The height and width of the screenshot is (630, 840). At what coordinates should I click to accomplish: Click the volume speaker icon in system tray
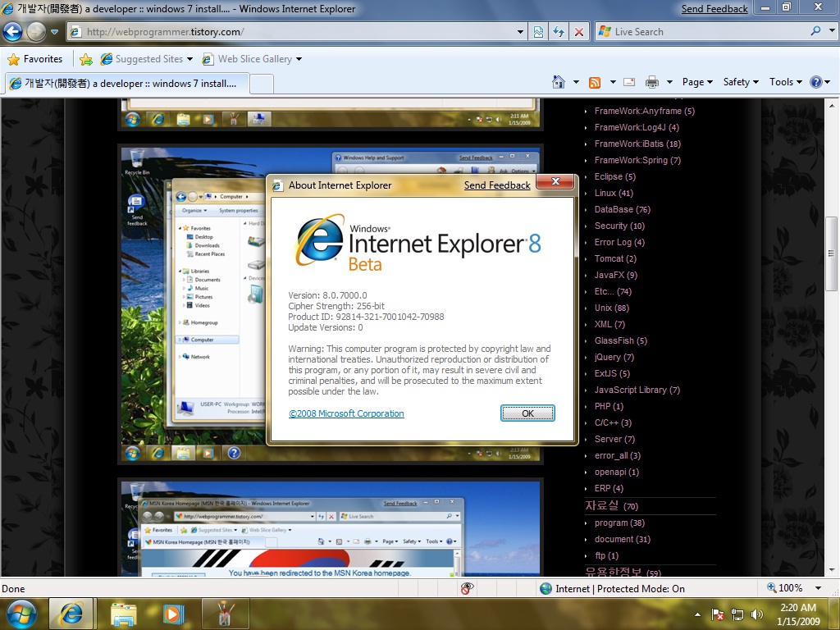tap(757, 614)
